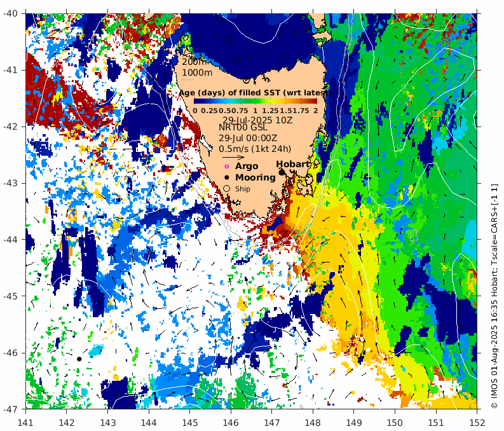Click longitude axis label 143
The width and height of the screenshot is (504, 431).
107,422
